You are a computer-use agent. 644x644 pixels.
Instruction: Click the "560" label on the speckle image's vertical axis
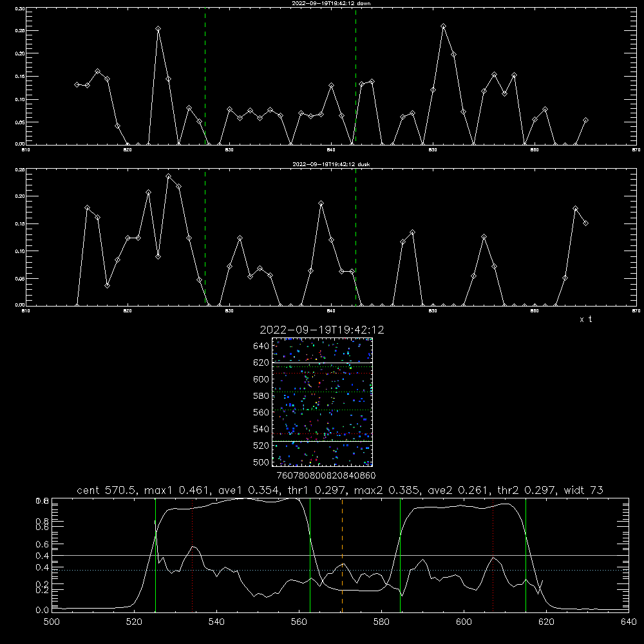261,412
